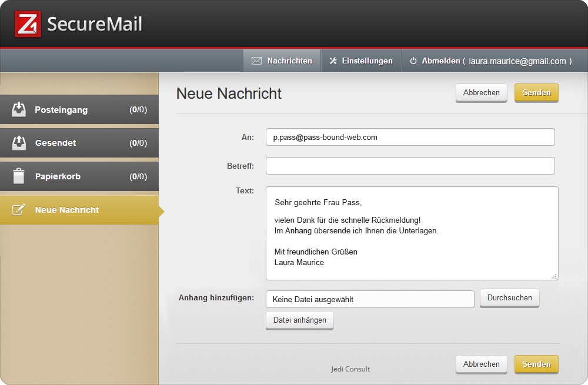Click the Betreff: label

pyautogui.click(x=240, y=166)
